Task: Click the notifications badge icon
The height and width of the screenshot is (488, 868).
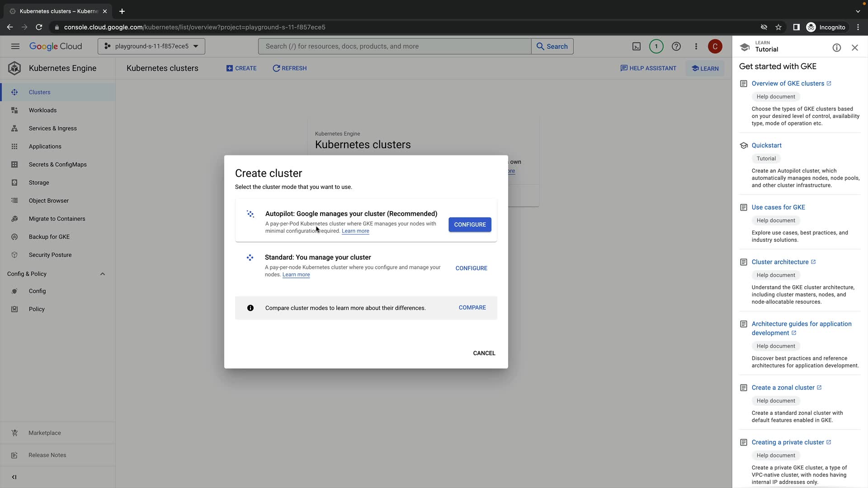Action: 656,47
